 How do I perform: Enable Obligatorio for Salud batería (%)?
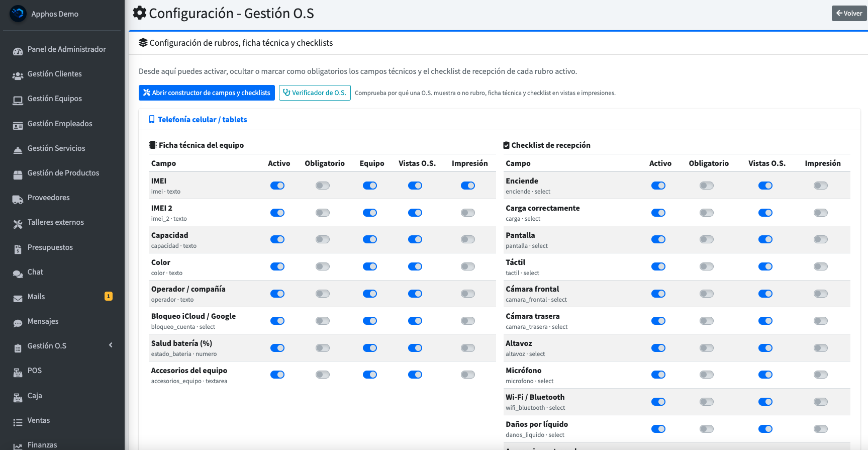point(323,348)
